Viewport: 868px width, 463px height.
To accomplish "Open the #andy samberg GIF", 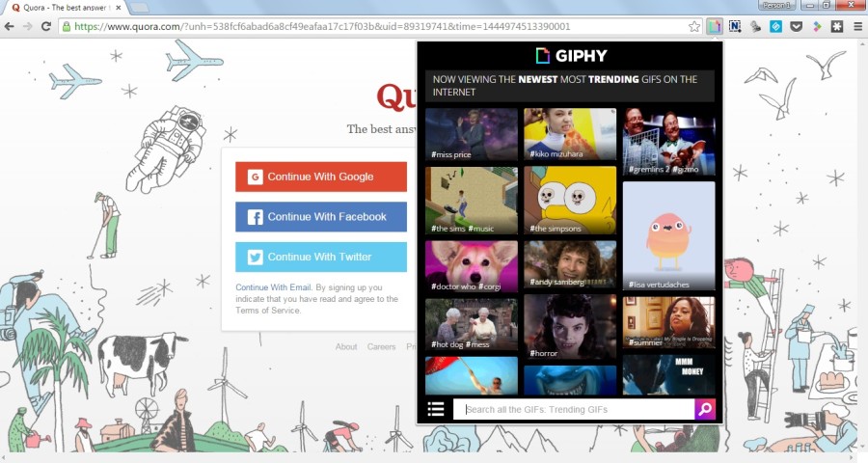I will click(570, 264).
